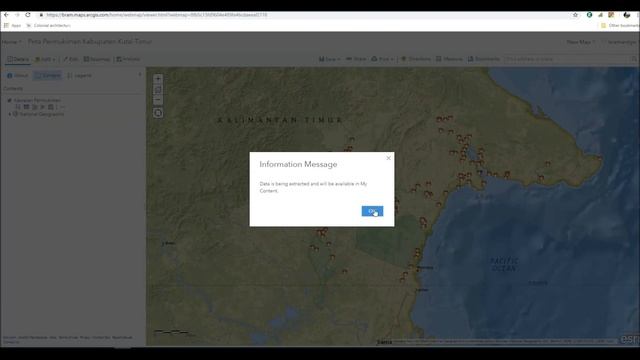The width and height of the screenshot is (640, 360).
Task: Toggle Kawasan Permukiman layer checkbox
Action: (9, 100)
